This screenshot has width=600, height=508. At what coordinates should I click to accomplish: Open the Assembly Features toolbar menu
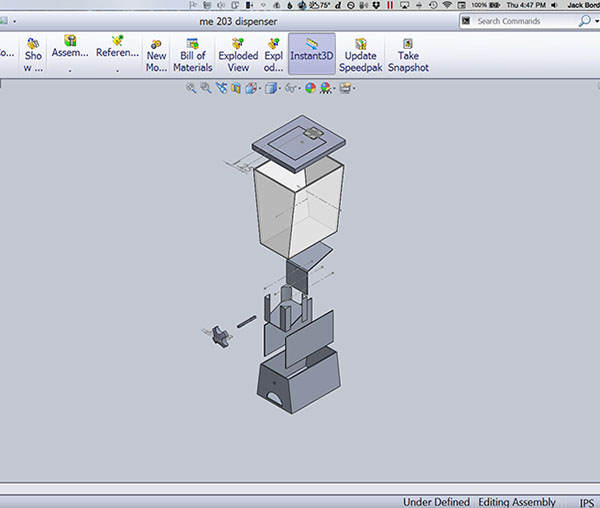click(70, 54)
